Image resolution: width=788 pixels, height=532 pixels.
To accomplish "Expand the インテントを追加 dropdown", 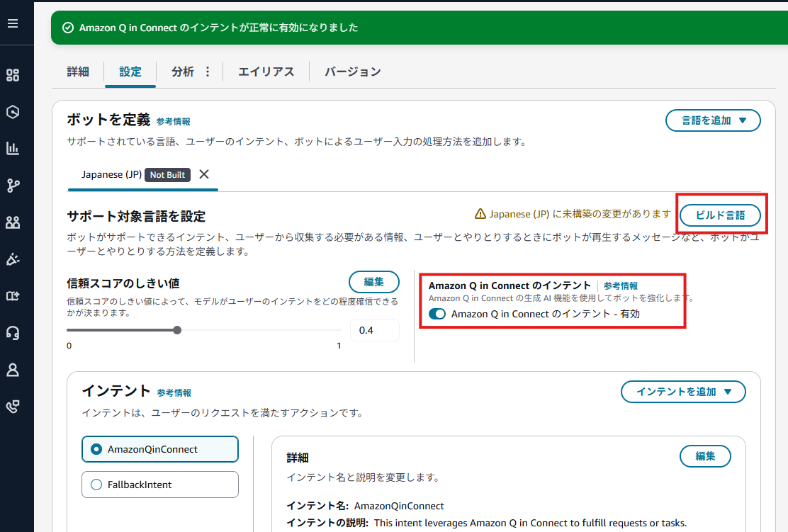I will 683,392.
